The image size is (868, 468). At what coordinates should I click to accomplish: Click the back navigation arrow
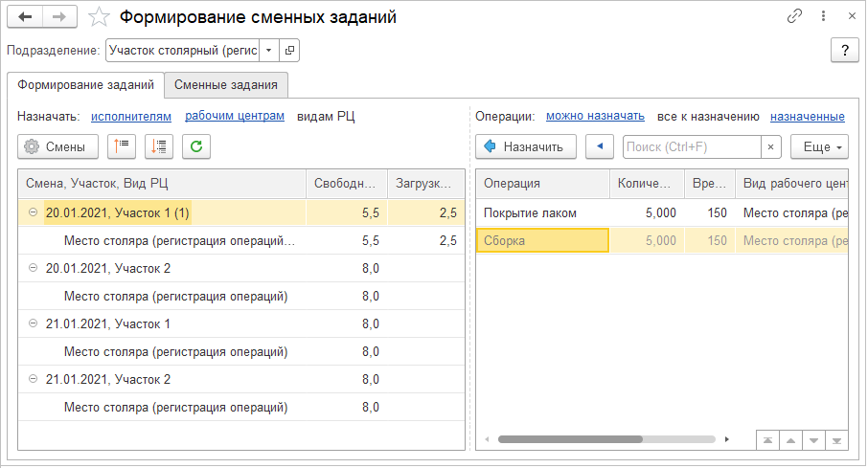(25, 17)
